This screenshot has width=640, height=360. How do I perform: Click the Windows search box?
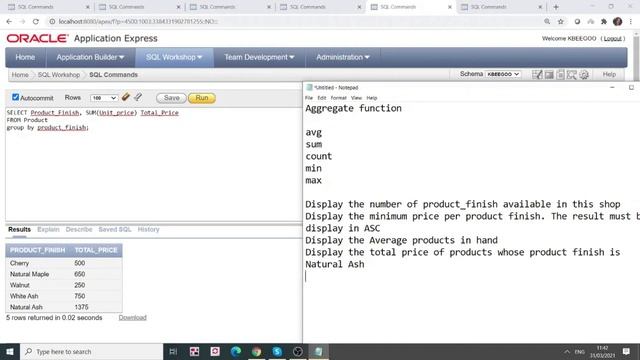(91, 351)
